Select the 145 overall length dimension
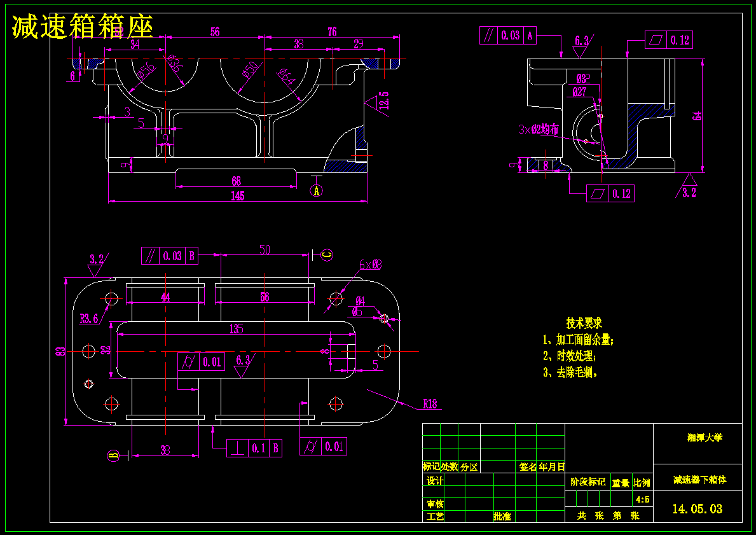756x535 pixels. point(238,195)
